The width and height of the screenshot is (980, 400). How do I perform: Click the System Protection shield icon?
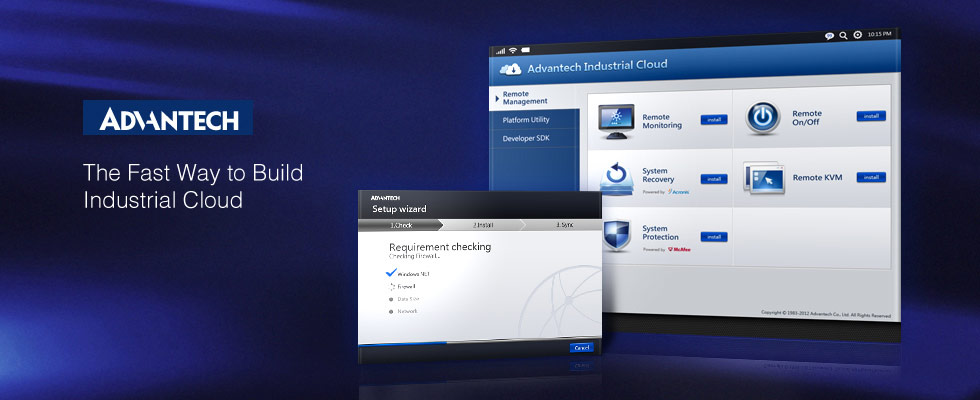point(616,235)
